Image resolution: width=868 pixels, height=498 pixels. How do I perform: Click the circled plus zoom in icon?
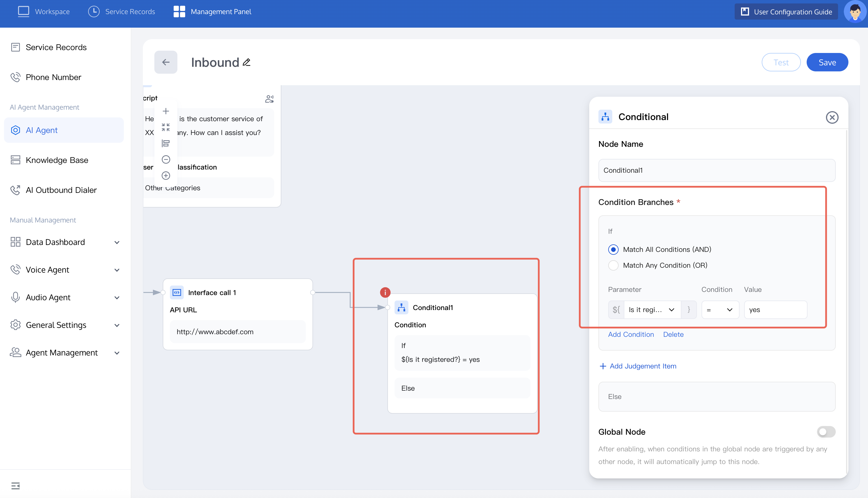(166, 176)
